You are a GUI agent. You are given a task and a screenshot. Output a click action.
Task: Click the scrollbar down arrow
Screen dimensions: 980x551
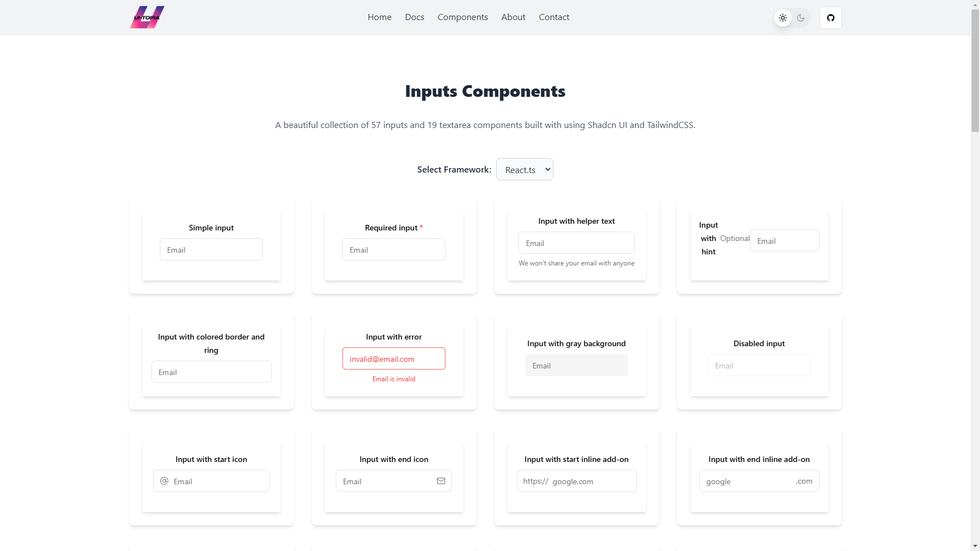[975, 546]
